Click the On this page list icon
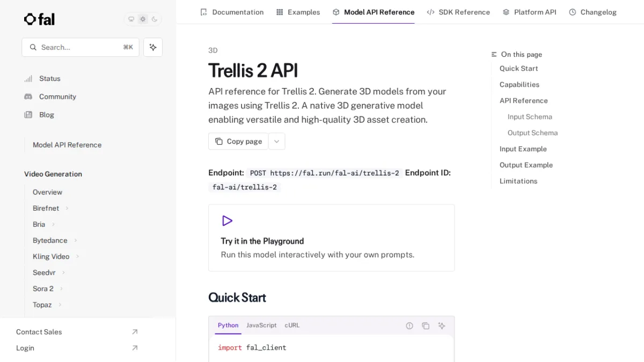This screenshot has height=362, width=644. coord(494,54)
